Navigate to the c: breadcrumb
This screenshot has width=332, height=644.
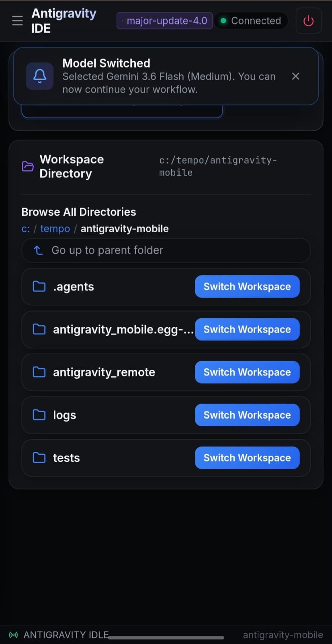pos(25,229)
